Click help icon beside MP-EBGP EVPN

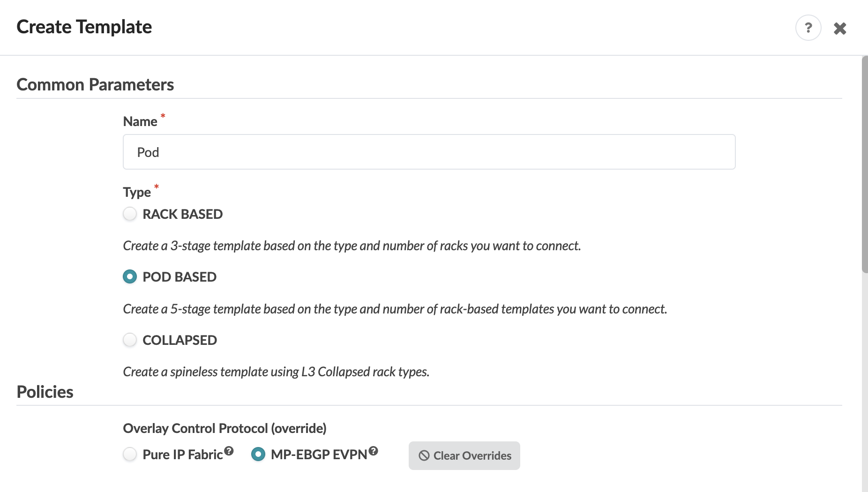click(x=373, y=451)
